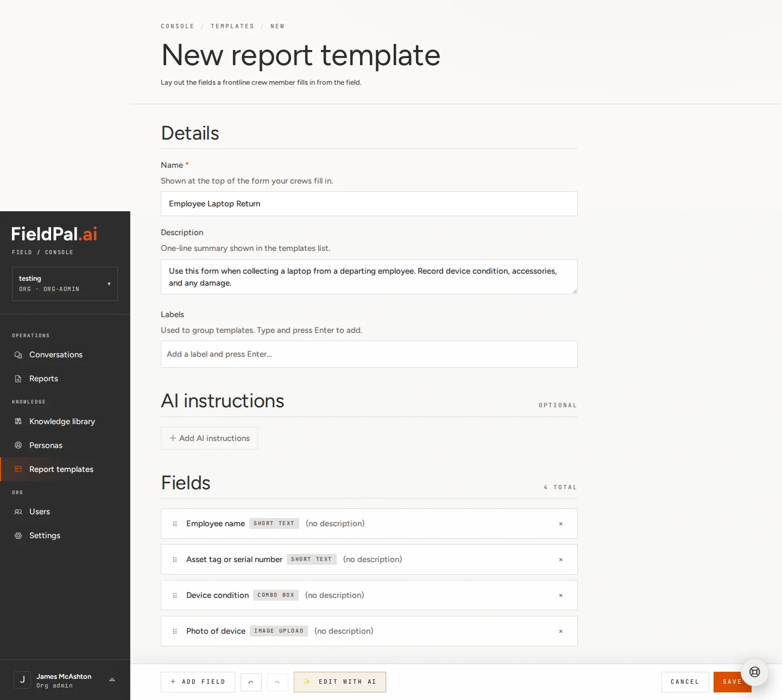Select Report templates menu item

pos(65,469)
